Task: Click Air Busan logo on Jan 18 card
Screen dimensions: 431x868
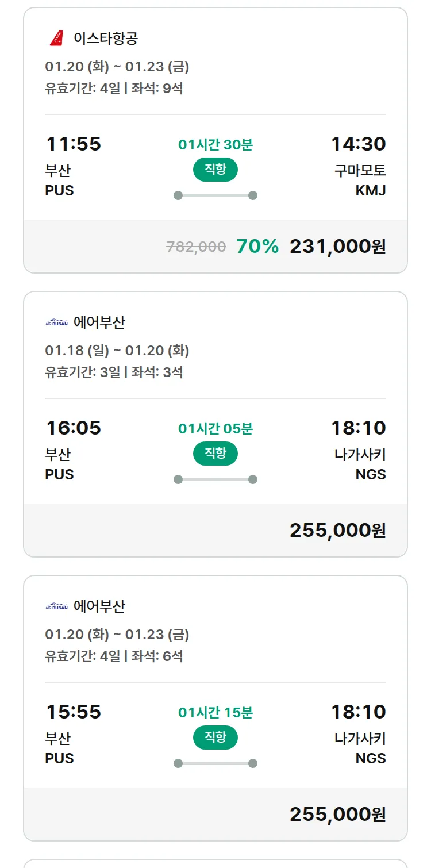Action: [x=56, y=322]
